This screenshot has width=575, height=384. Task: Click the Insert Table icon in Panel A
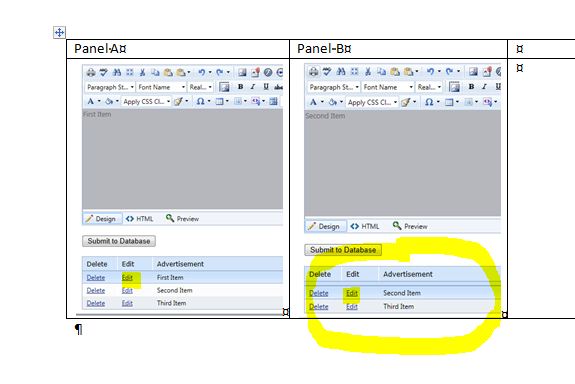(x=219, y=101)
